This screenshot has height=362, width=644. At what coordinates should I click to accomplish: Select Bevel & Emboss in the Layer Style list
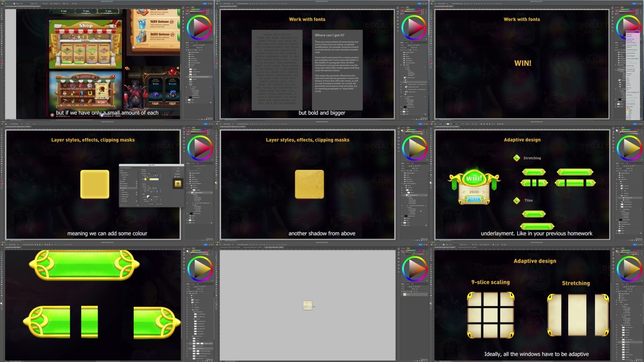pyautogui.click(x=128, y=175)
